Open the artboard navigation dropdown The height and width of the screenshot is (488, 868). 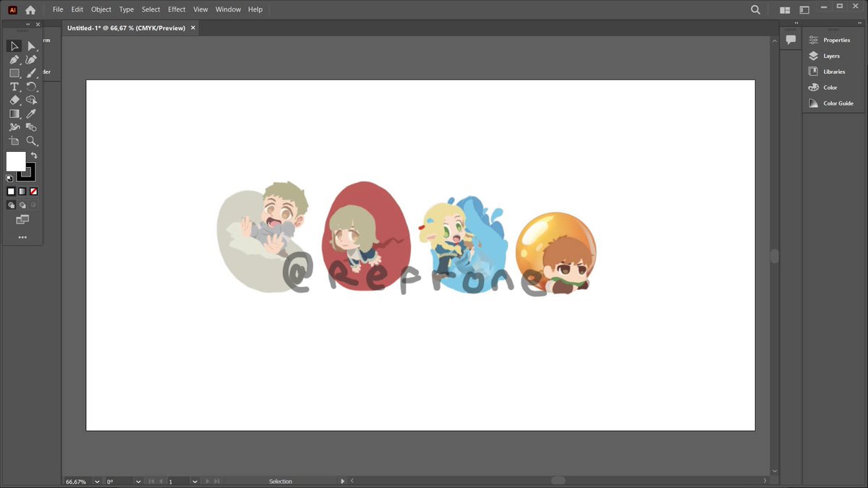coord(194,481)
